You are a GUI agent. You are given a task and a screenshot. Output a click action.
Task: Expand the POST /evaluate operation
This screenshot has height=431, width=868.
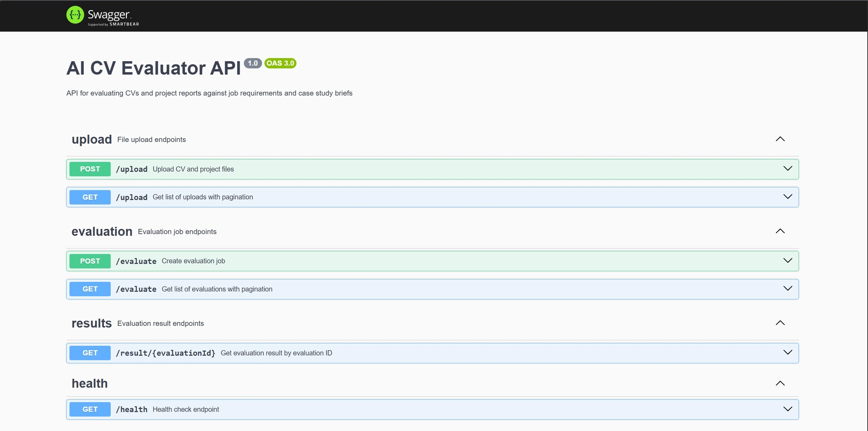(788, 261)
